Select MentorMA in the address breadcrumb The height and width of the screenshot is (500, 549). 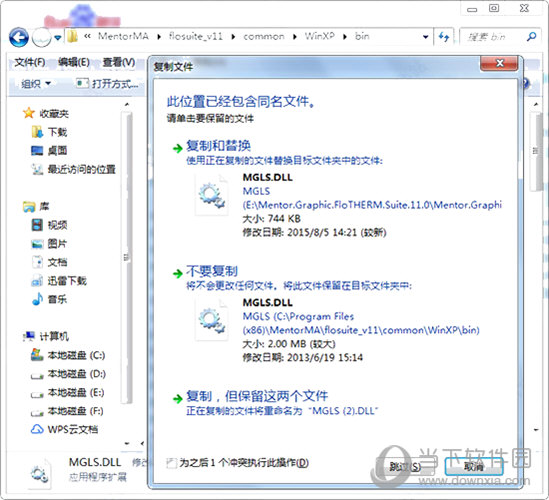coord(123,36)
